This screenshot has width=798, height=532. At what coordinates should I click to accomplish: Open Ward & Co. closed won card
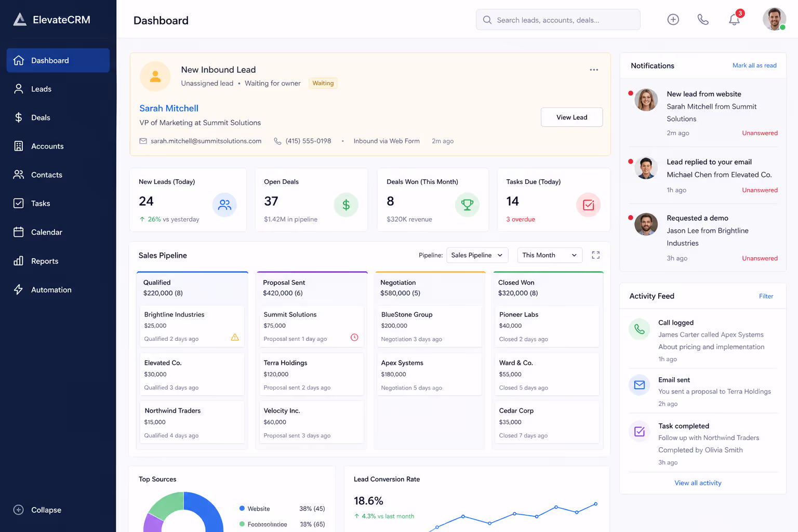(x=547, y=375)
